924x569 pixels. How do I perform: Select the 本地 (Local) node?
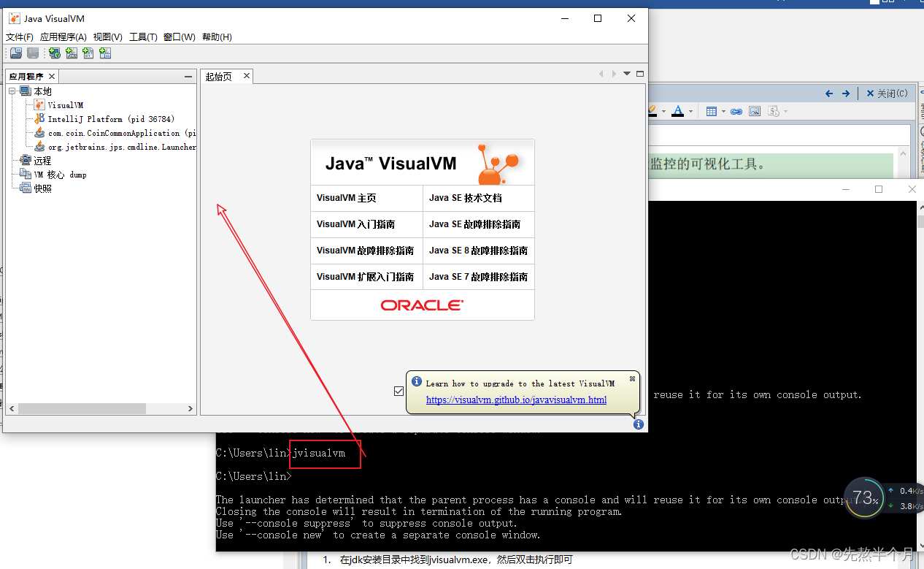click(x=36, y=91)
